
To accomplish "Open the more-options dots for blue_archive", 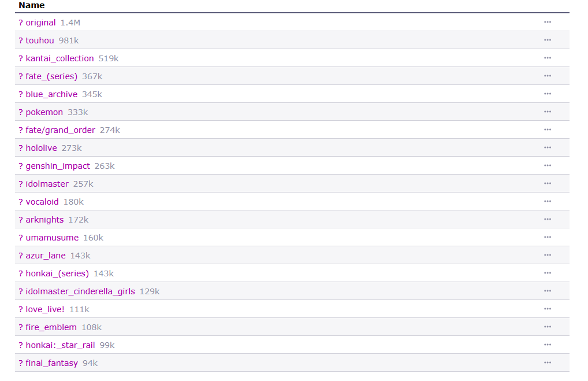I will 547,94.
